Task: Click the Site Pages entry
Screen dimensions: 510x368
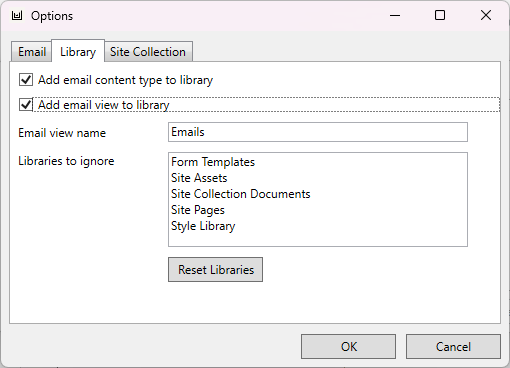Action: coord(198,210)
